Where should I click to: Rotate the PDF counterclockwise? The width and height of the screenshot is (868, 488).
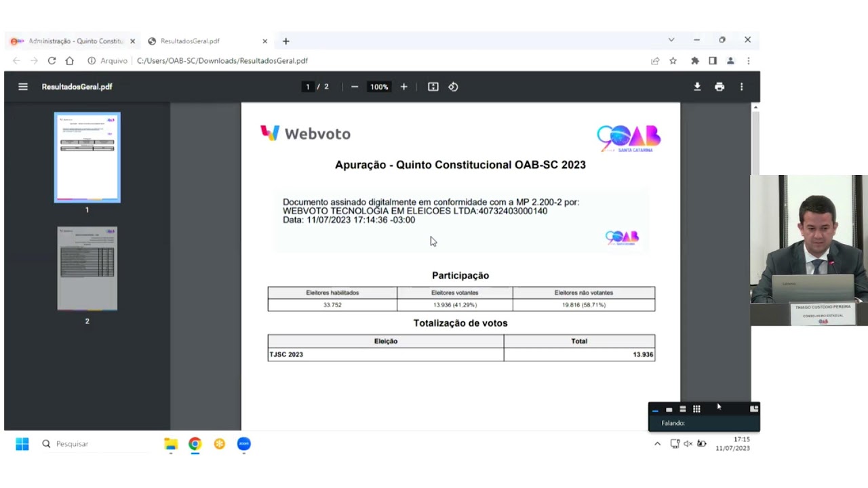453,87
